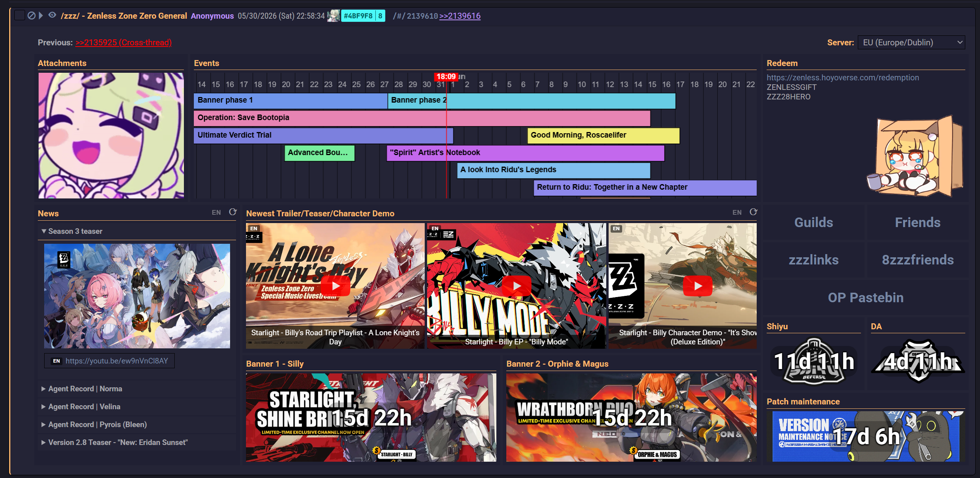Click the 18:09 current time marker
980x478 pixels.
tap(446, 77)
